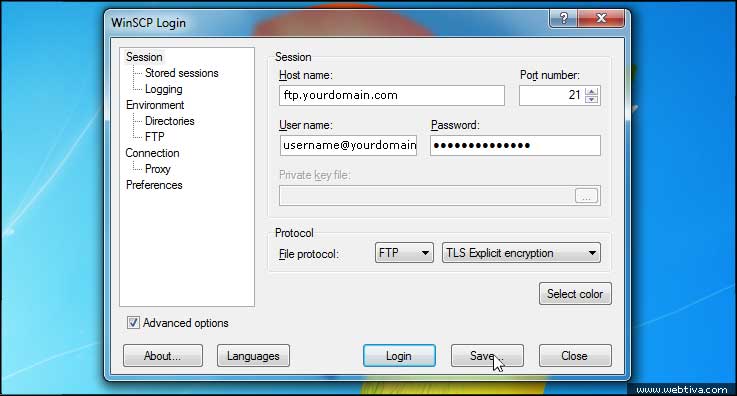The height and width of the screenshot is (396, 737).
Task: Open the Proxy tree item
Action: tap(157, 169)
